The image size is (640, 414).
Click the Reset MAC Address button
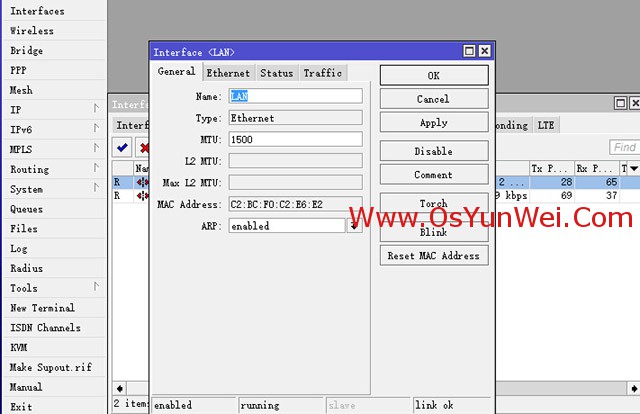433,256
